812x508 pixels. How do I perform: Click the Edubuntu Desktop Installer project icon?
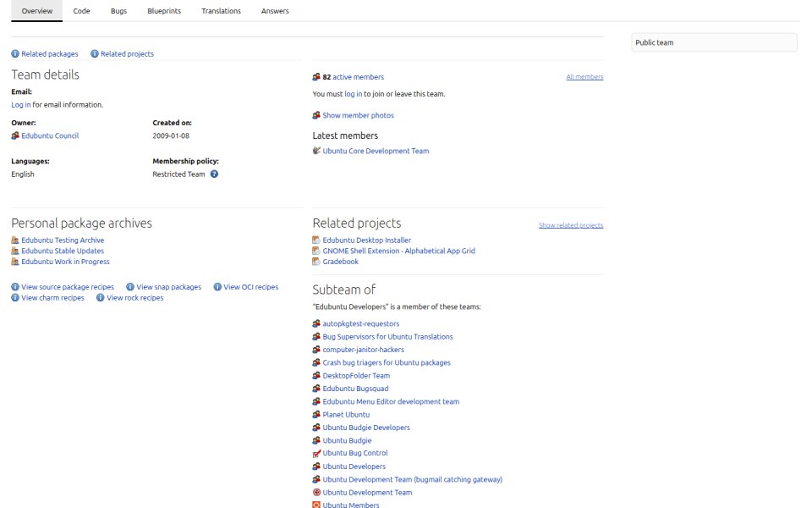(316, 240)
